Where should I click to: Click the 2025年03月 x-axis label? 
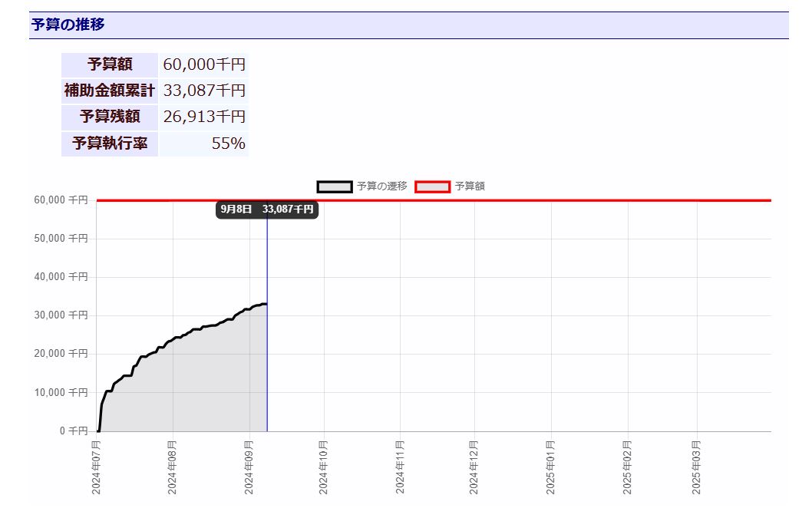pos(696,467)
